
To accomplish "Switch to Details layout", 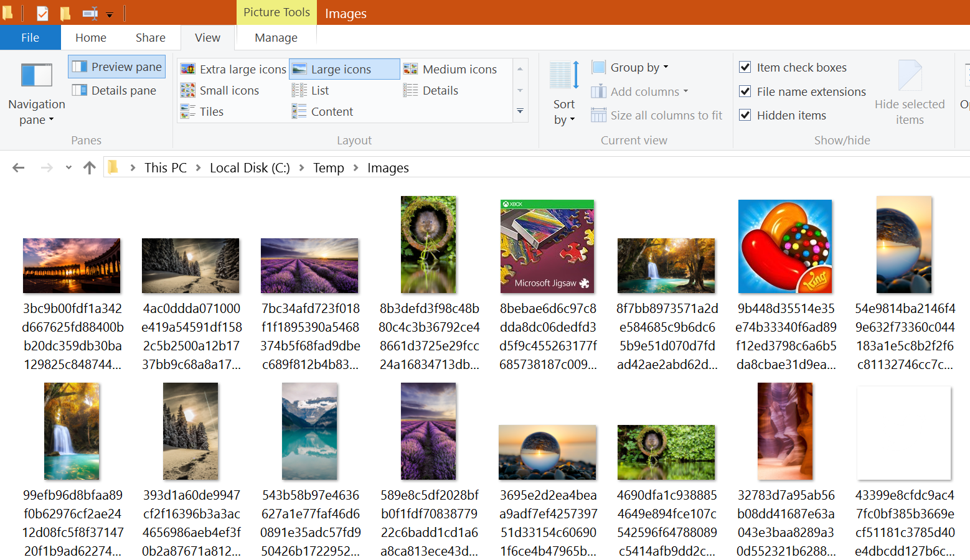I will point(431,90).
